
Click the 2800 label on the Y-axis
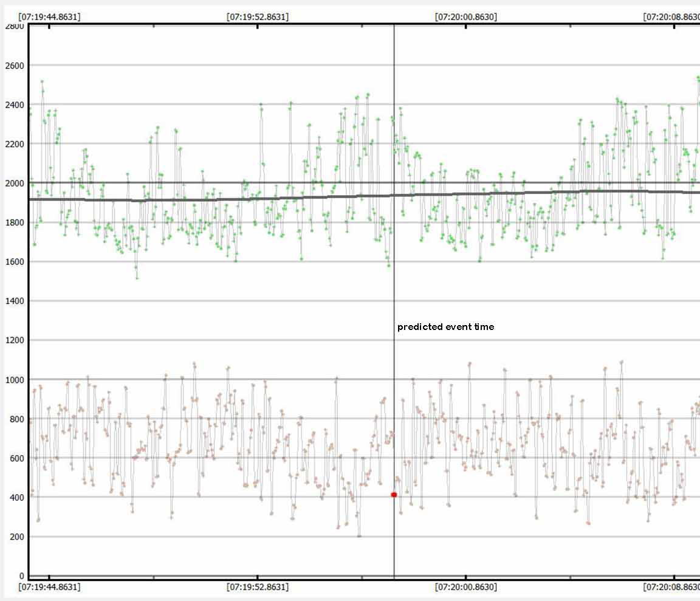tap(12, 26)
